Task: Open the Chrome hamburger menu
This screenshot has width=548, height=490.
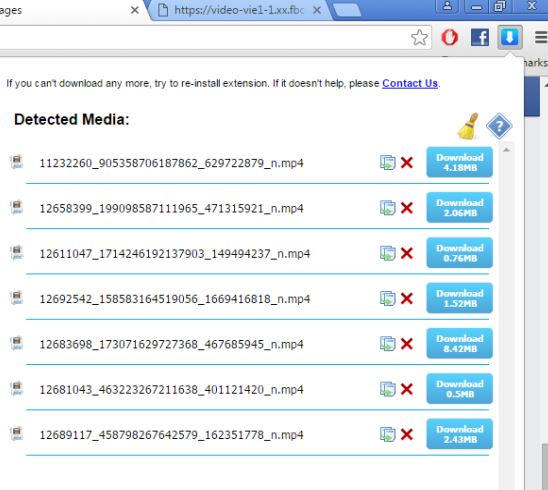Action: [x=541, y=37]
